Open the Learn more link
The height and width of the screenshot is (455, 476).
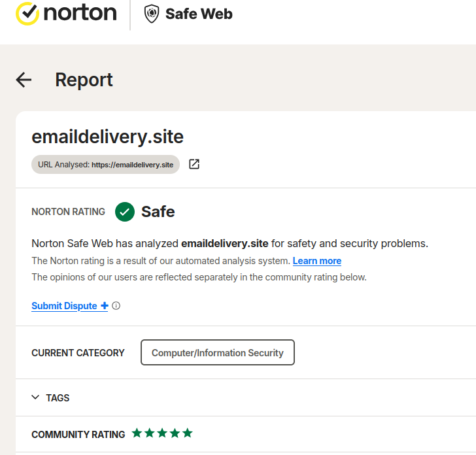pyautogui.click(x=317, y=261)
